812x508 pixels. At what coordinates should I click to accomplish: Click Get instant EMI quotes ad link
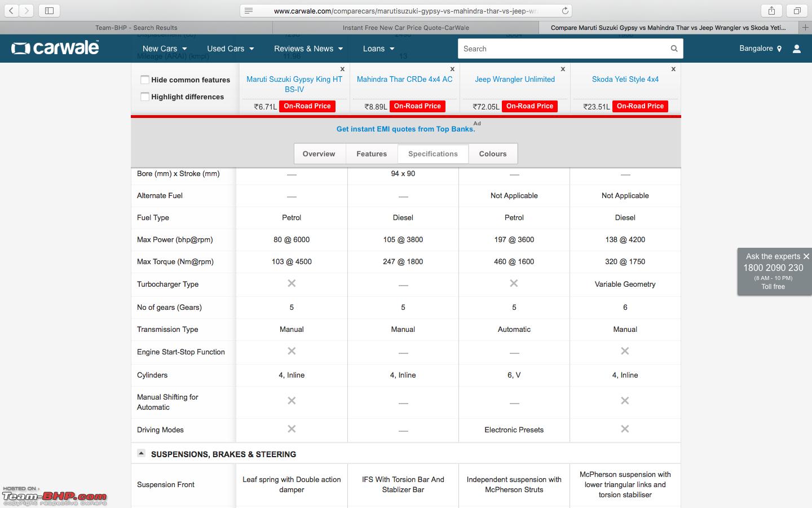(405, 129)
